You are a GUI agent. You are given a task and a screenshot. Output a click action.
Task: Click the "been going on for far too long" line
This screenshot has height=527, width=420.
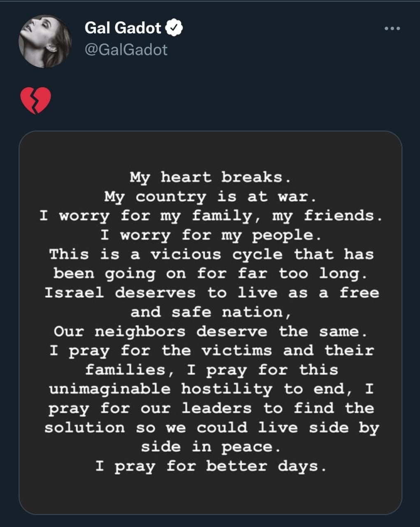(x=211, y=273)
